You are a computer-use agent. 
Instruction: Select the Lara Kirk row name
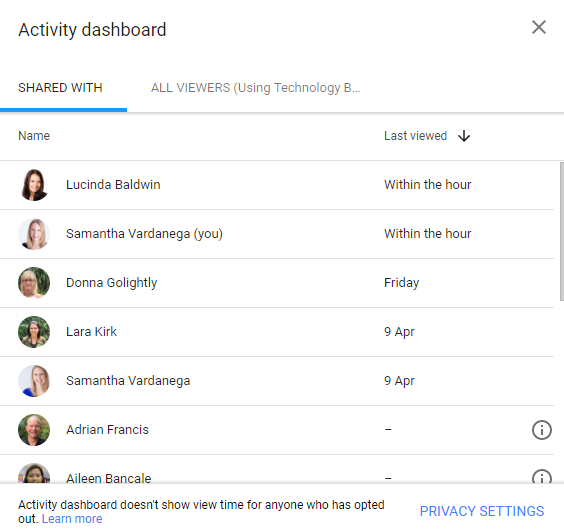tap(91, 332)
